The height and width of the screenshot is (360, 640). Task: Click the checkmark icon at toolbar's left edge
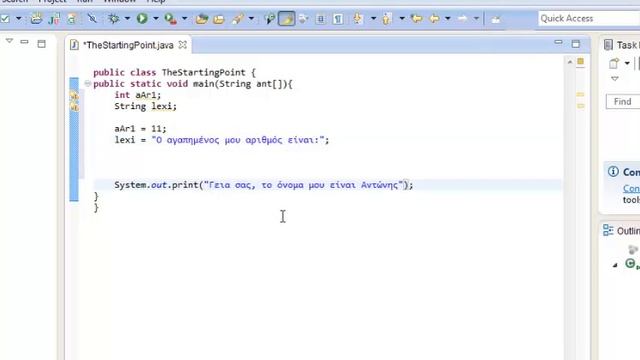coord(5,18)
